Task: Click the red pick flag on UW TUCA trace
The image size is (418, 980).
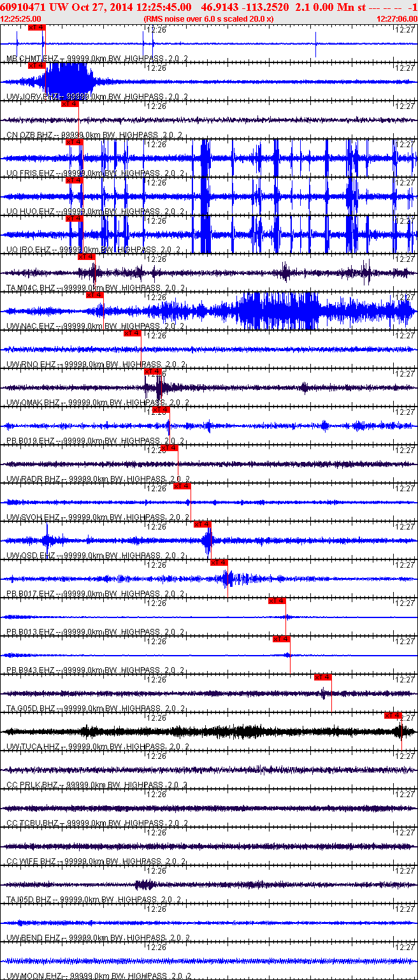Action: 393,716
